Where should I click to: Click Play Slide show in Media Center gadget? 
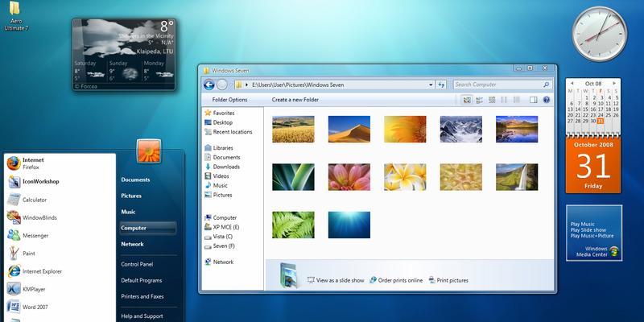coord(588,230)
